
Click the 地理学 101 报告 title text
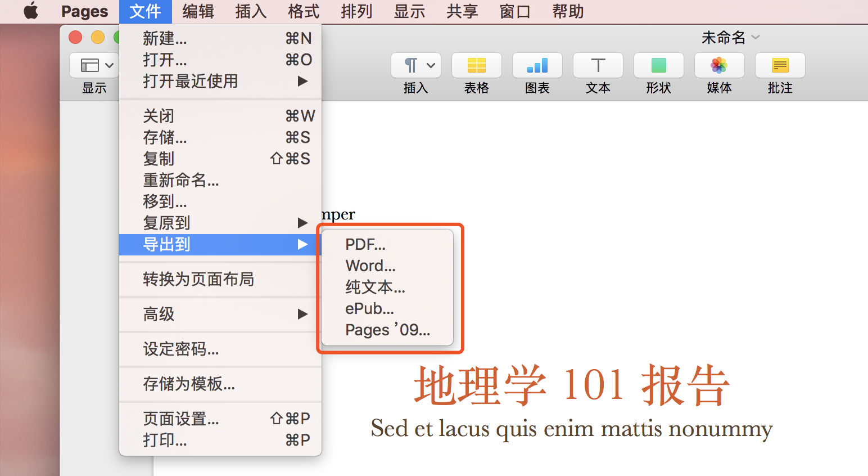pyautogui.click(x=572, y=385)
